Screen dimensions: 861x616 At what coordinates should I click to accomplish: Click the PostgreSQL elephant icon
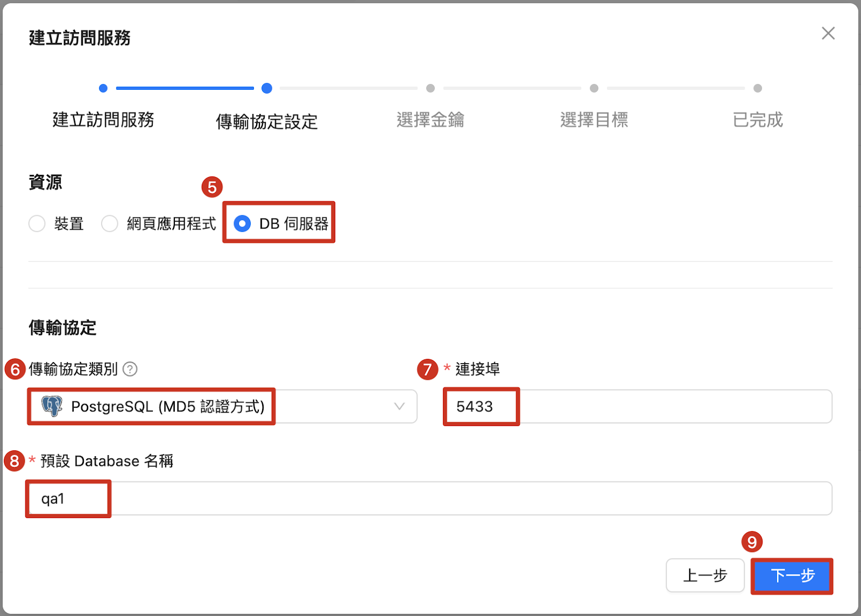point(52,406)
